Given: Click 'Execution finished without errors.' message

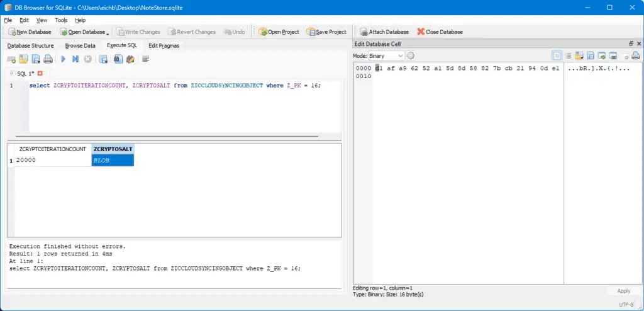Looking at the screenshot, I should pos(67,246).
